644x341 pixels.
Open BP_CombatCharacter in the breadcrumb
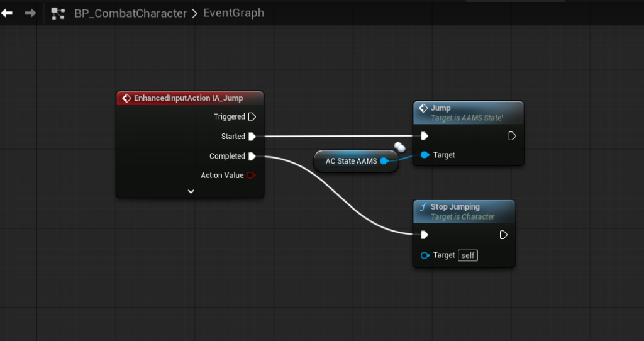(x=130, y=13)
